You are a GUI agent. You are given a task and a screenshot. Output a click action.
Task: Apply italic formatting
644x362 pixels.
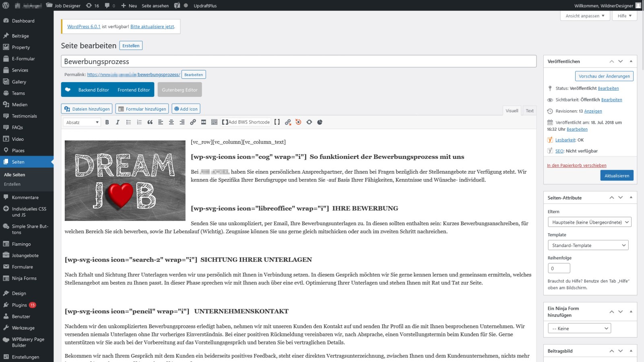pos(118,122)
